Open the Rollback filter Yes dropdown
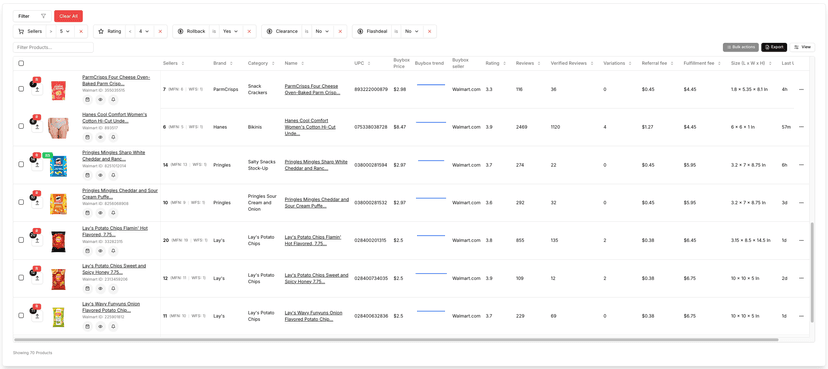 (231, 32)
